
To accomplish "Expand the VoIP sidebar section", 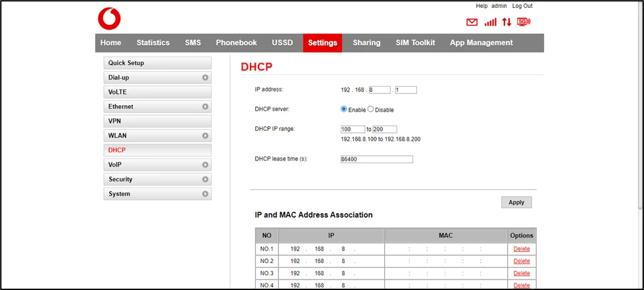I will point(157,164).
